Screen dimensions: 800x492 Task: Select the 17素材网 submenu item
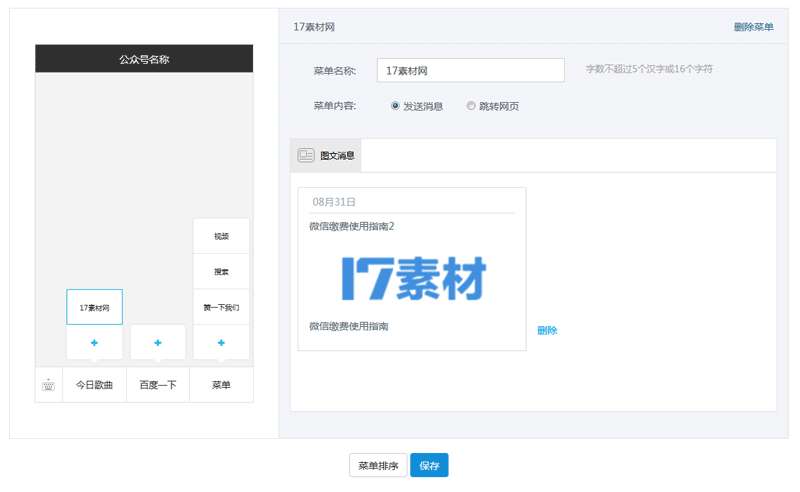pos(94,308)
